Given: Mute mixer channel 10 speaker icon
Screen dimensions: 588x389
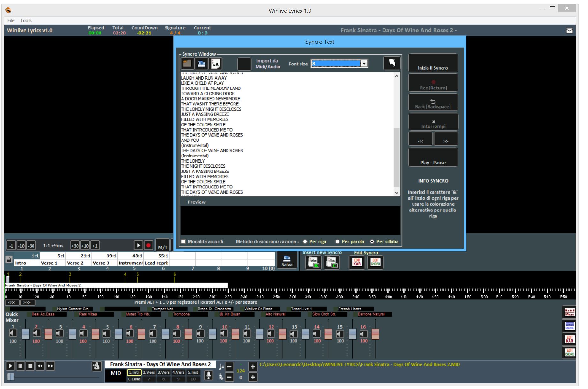Looking at the screenshot, I should (x=224, y=333).
